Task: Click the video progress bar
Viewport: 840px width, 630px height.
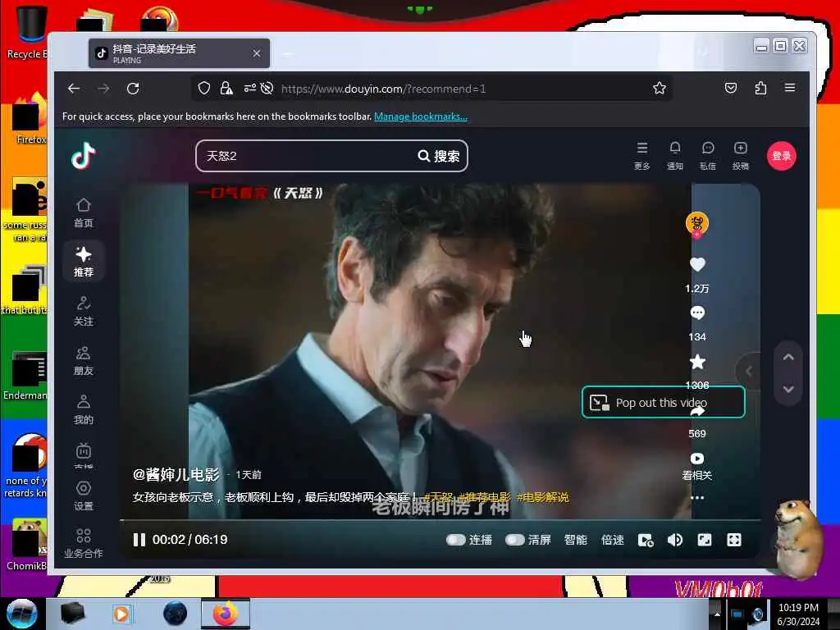Action: point(440,520)
